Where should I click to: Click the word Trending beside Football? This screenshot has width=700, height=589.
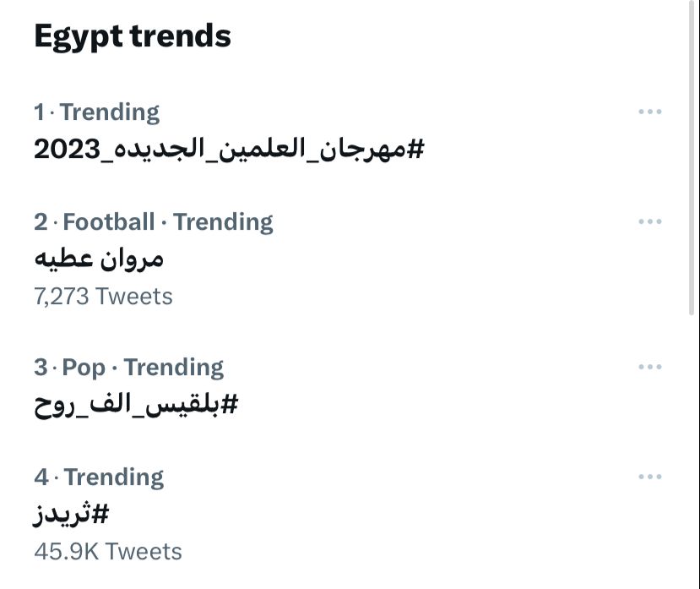(x=223, y=222)
